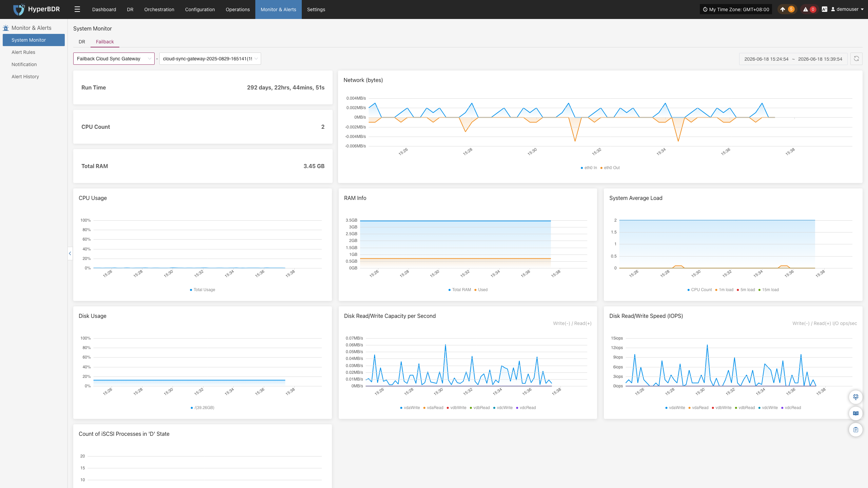
Task: Click the Run Time value 292 days, 22hrs
Action: [x=285, y=87]
